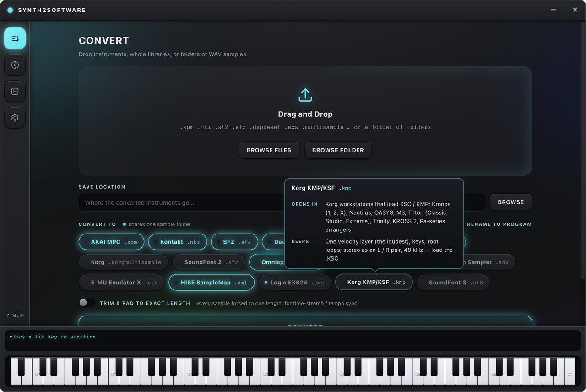Enable Trim & Pad to Exact Length switch

point(87,303)
